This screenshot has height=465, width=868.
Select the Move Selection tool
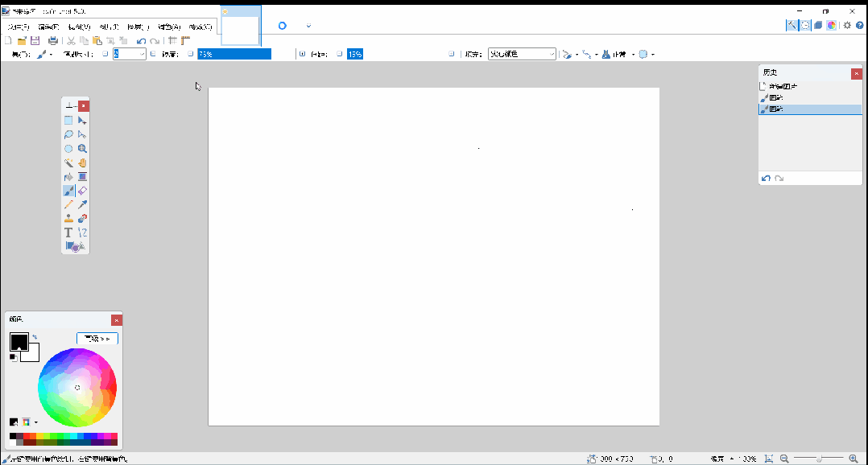pyautogui.click(x=82, y=134)
